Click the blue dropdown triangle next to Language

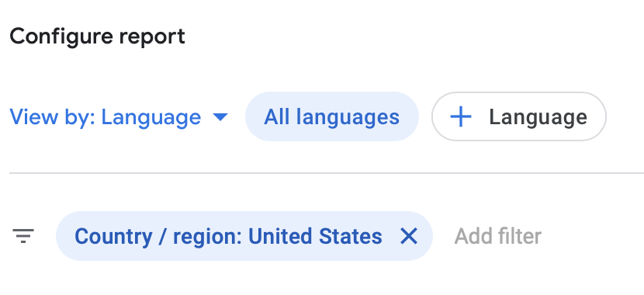point(220,117)
